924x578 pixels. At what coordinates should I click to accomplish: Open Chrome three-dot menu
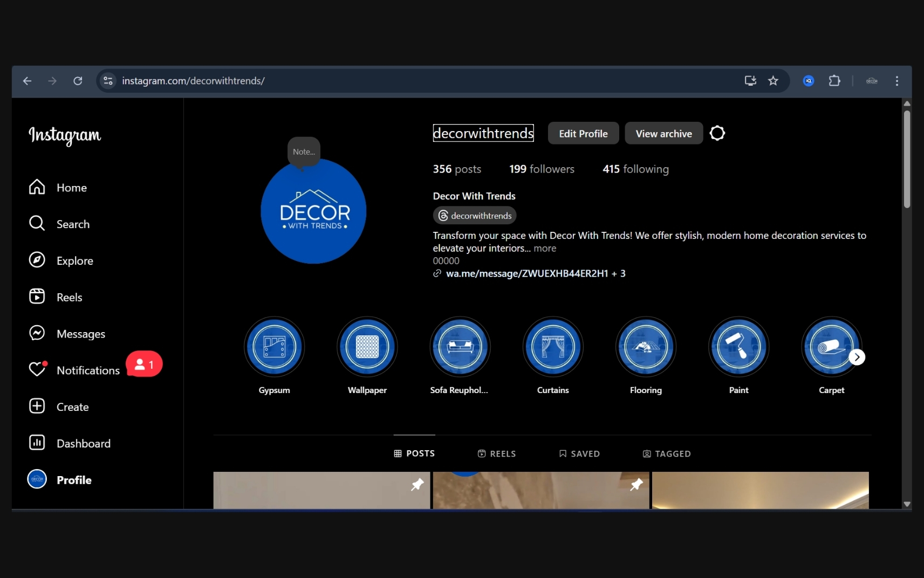point(897,81)
